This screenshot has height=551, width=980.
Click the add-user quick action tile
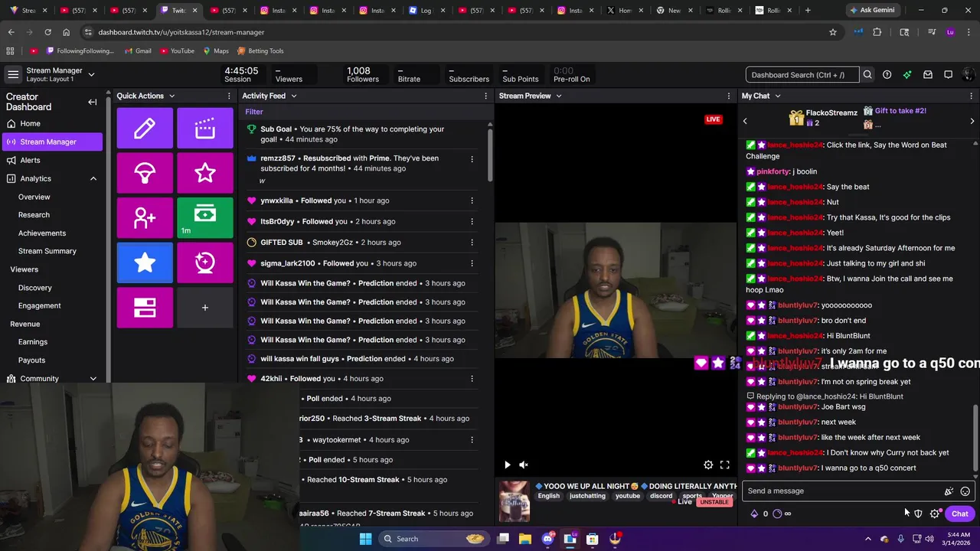(145, 218)
